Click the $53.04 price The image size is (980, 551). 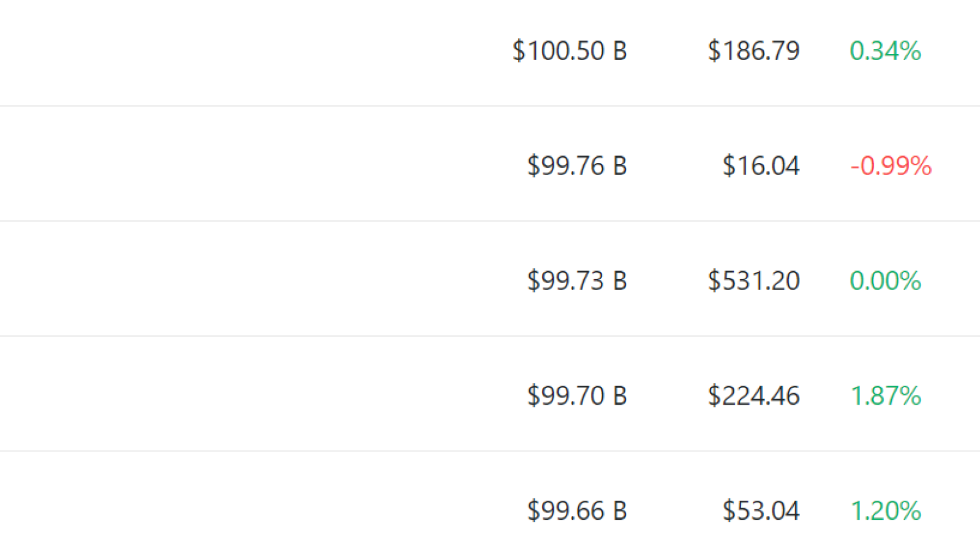[x=761, y=511]
